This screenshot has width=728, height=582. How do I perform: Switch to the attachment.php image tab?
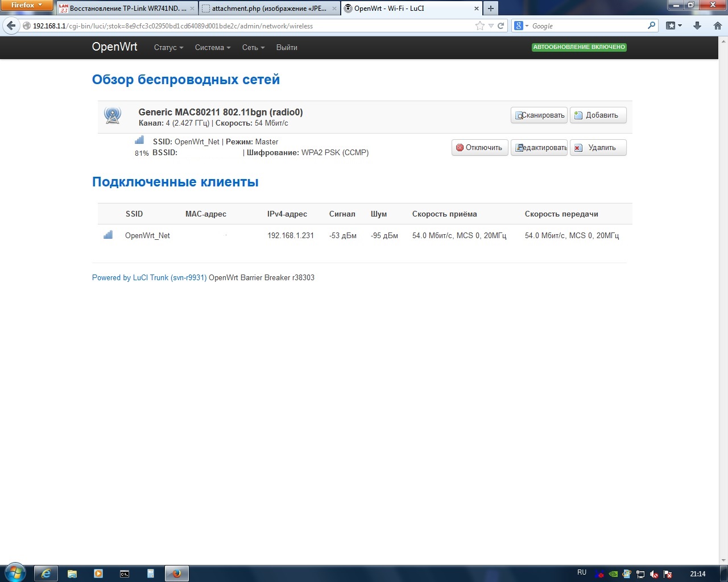click(x=269, y=9)
